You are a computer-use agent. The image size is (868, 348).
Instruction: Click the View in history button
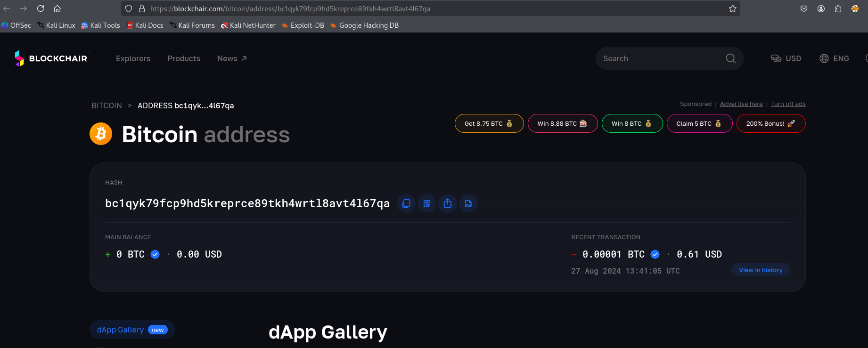click(x=760, y=270)
